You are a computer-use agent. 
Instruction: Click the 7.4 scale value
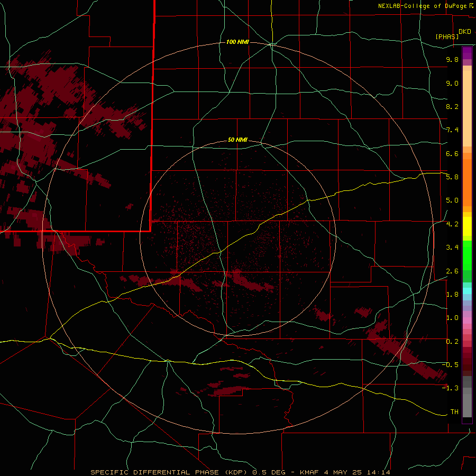[452, 130]
